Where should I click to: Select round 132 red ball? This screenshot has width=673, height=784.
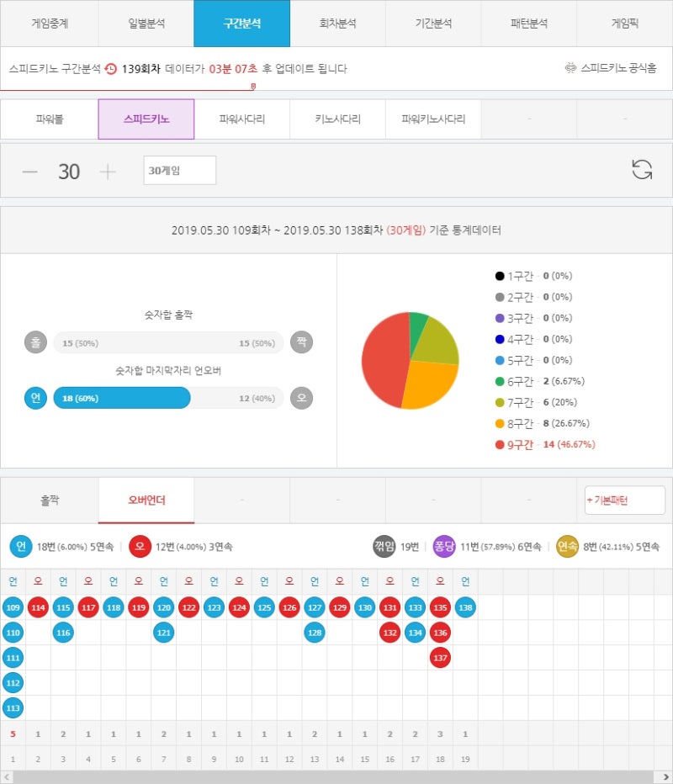(390, 633)
